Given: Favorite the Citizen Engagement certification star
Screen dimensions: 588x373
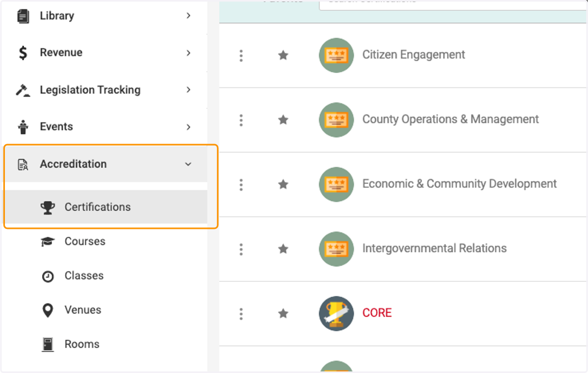Looking at the screenshot, I should [x=283, y=55].
